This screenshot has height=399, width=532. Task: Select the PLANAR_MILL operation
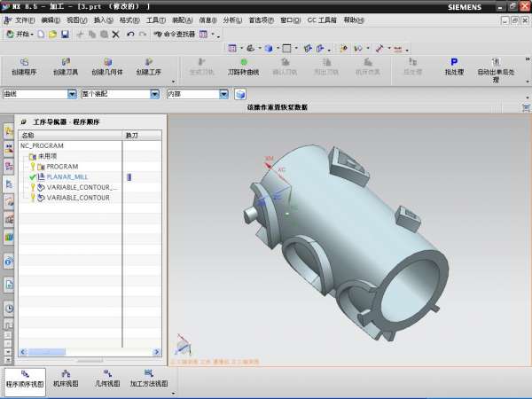[66, 176]
